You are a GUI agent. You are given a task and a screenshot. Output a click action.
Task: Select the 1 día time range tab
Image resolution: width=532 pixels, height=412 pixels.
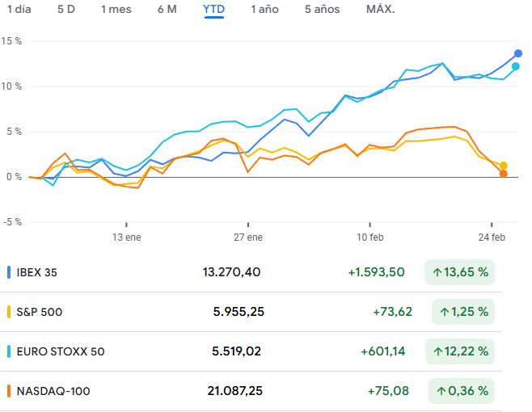tap(19, 10)
